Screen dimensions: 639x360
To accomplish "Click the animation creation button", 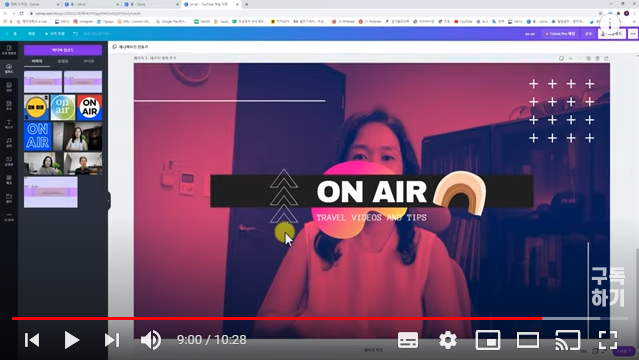I will [130, 47].
